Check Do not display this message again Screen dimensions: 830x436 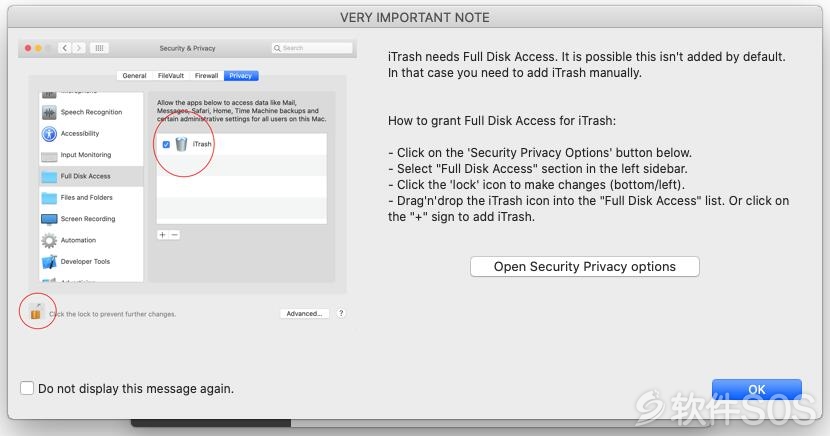pos(26,388)
